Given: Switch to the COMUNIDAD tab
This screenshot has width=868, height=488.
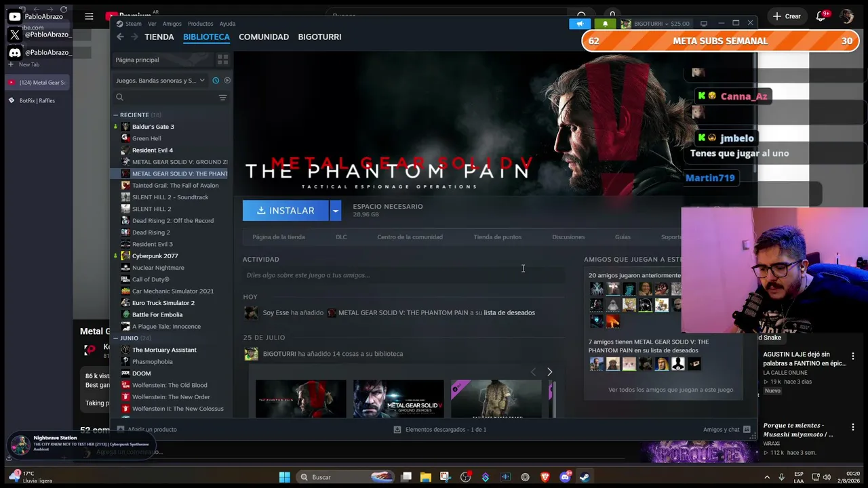Looking at the screenshot, I should click(x=264, y=37).
